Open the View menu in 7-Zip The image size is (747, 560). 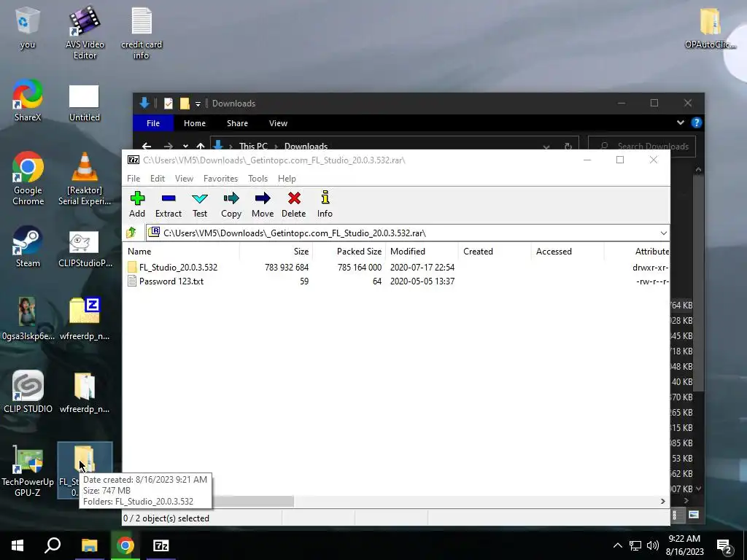coord(184,179)
